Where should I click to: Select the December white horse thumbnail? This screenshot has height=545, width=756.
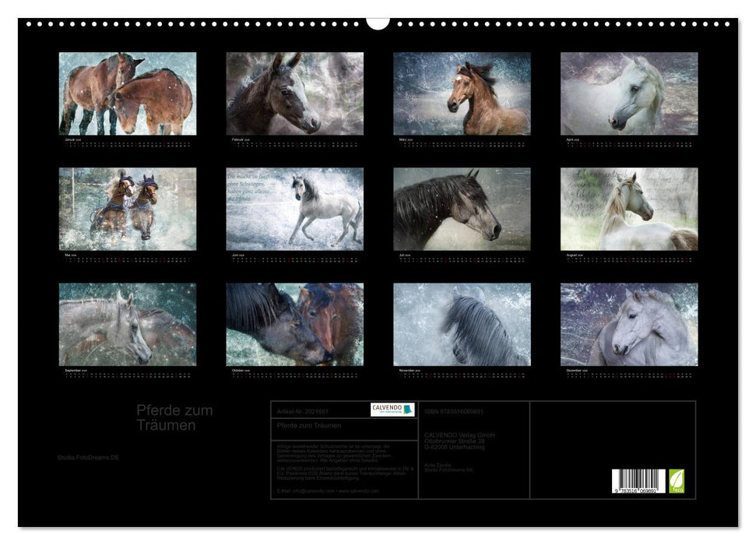629,324
